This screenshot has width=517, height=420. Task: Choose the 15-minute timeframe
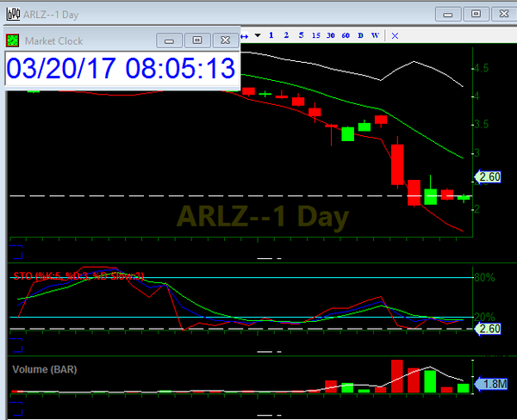click(x=316, y=35)
